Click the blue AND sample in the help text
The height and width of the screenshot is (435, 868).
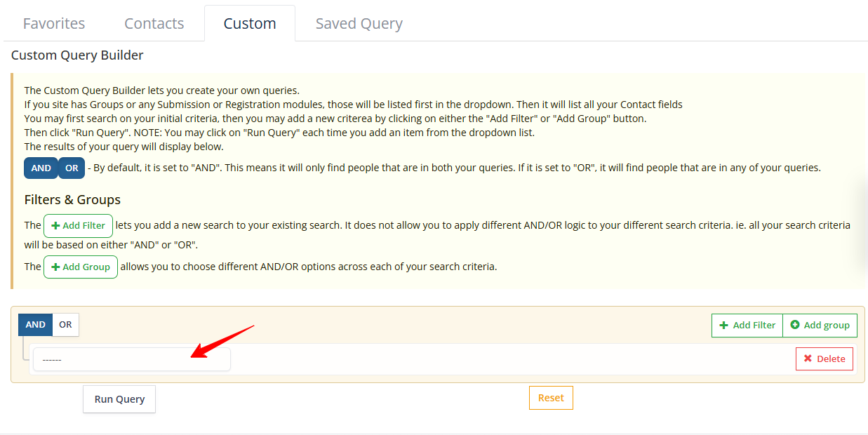[x=41, y=168]
